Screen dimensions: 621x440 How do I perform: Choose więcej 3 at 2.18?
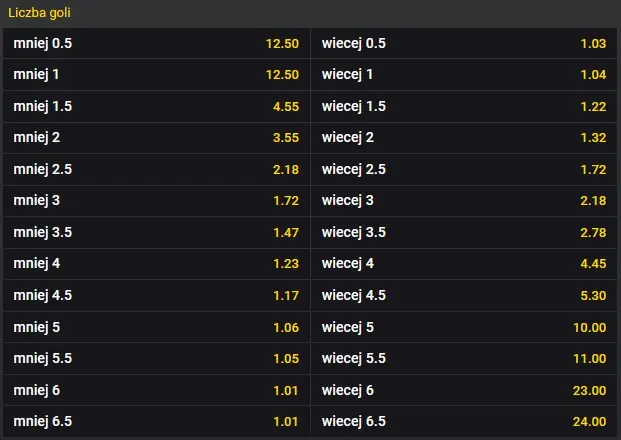click(x=464, y=202)
